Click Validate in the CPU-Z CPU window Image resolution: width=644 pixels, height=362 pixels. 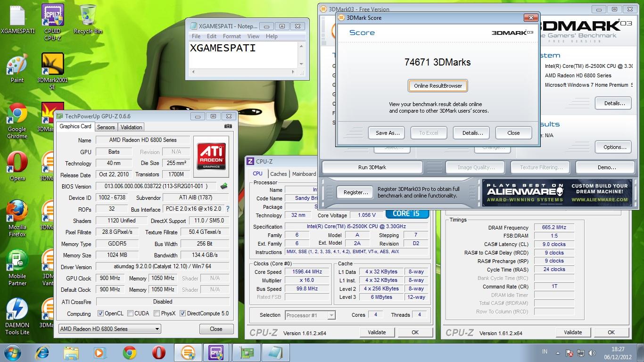pyautogui.click(x=377, y=332)
